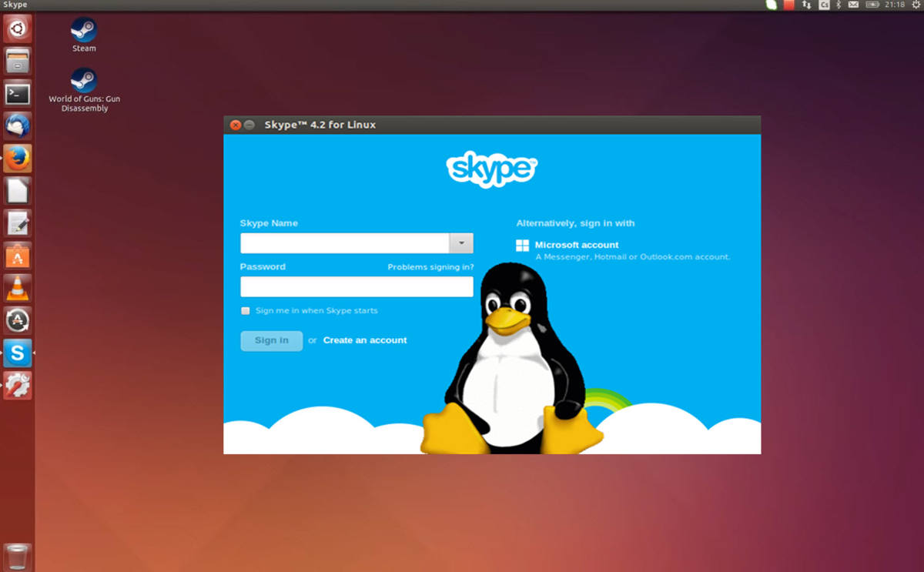The height and width of the screenshot is (572, 924).
Task: Click the clock showing 21:18
Action: click(895, 5)
